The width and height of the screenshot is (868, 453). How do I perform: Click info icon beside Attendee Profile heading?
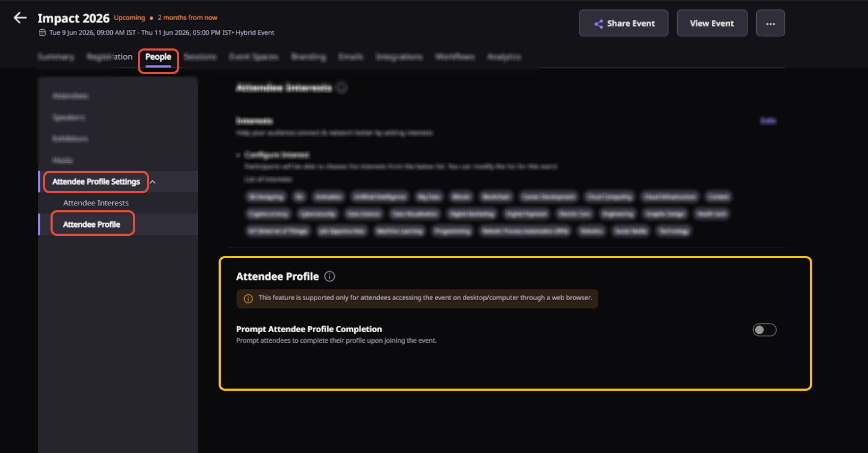click(x=330, y=276)
